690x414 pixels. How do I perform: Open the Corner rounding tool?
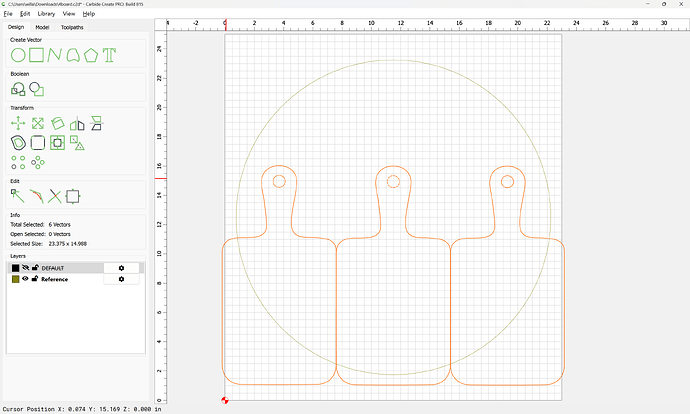pos(38,143)
